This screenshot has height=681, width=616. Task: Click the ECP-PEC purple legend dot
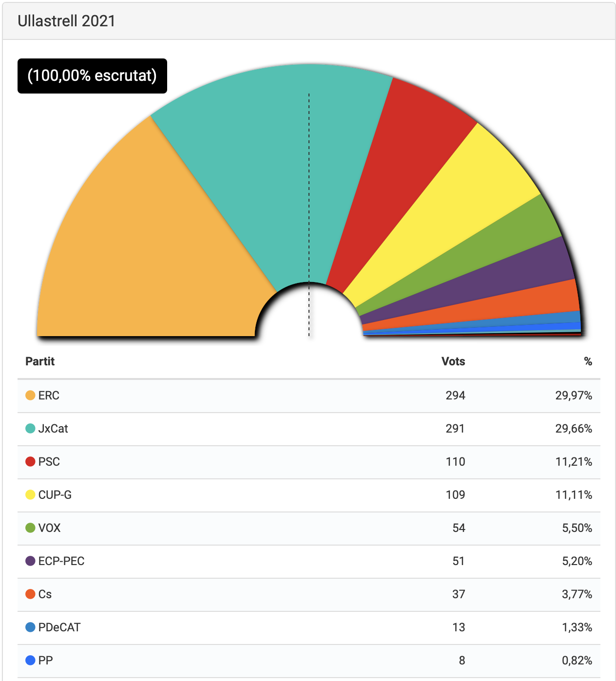pyautogui.click(x=30, y=561)
